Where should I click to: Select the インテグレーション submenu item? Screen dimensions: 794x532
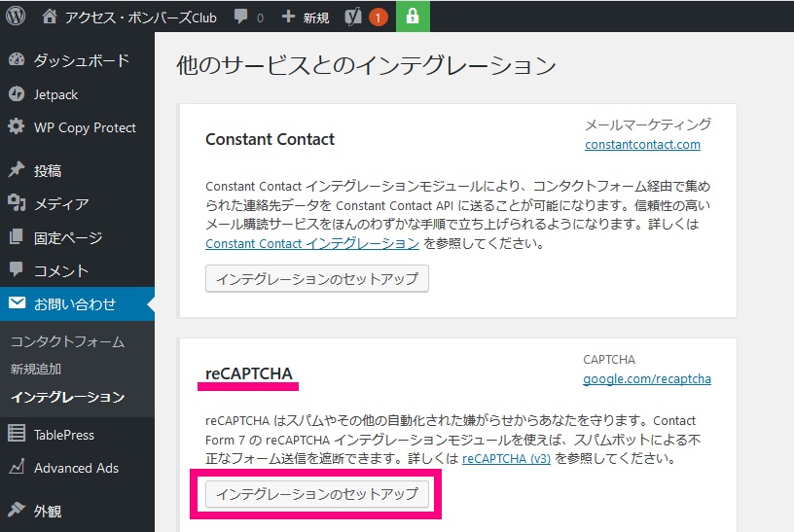[68, 397]
